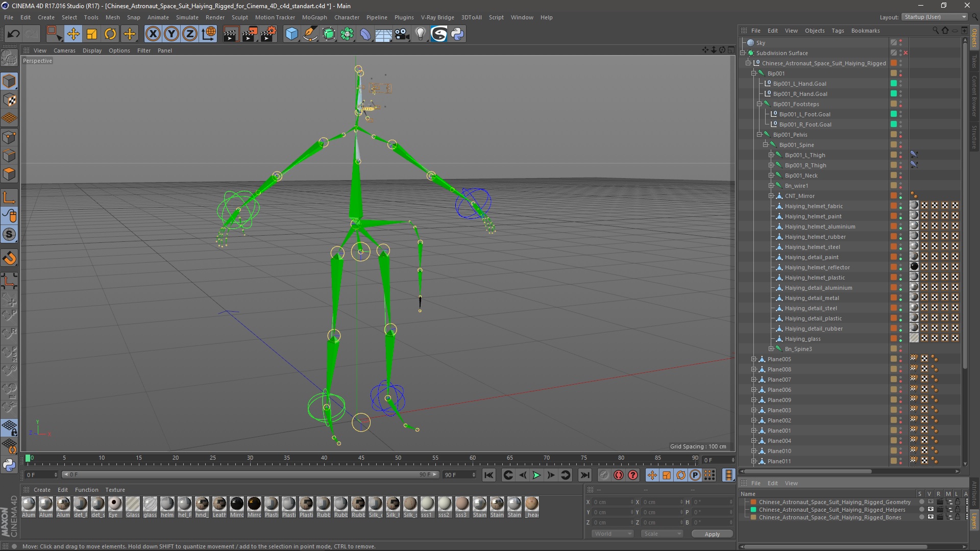The image size is (980, 551).
Task: Step to next frame
Action: click(551, 475)
